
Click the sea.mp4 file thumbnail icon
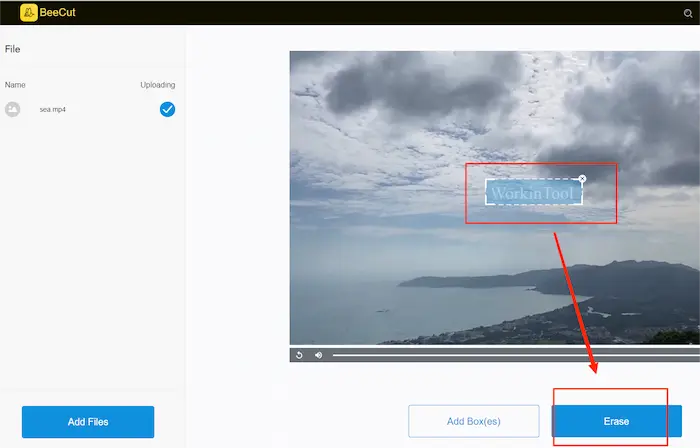coord(12,109)
